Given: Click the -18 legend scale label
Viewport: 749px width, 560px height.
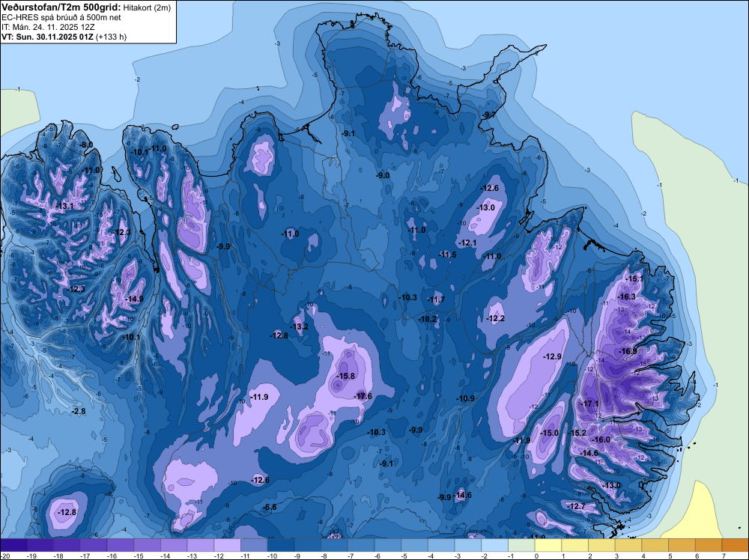Looking at the screenshot, I should (x=58, y=556).
